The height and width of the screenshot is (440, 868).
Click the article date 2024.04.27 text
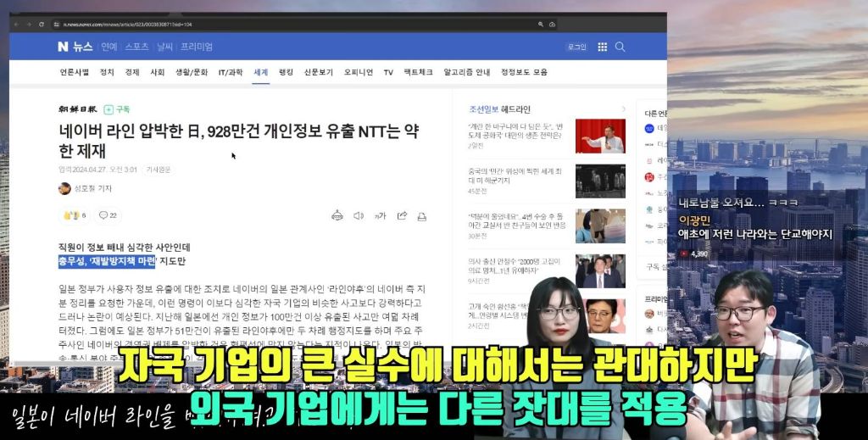coord(97,170)
